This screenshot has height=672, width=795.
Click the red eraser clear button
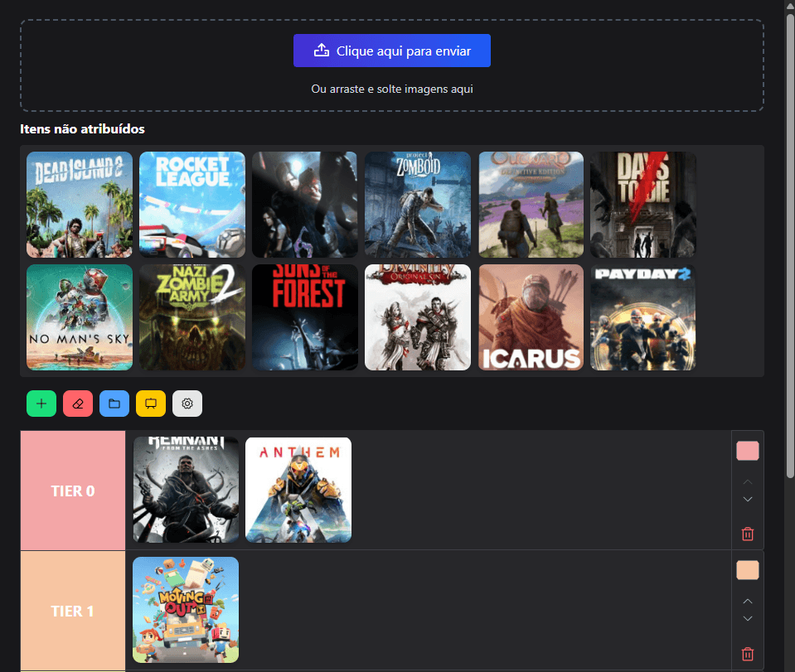[78, 404]
